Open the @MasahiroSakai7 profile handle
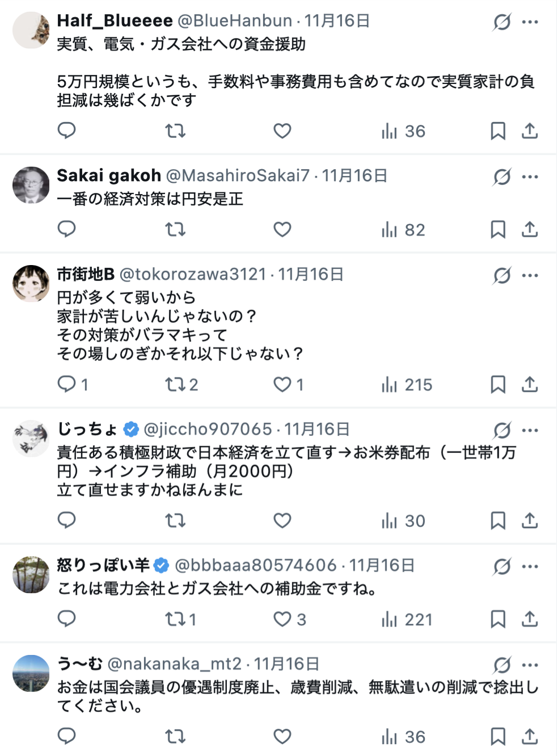This screenshot has height=756, width=557. coord(238,176)
